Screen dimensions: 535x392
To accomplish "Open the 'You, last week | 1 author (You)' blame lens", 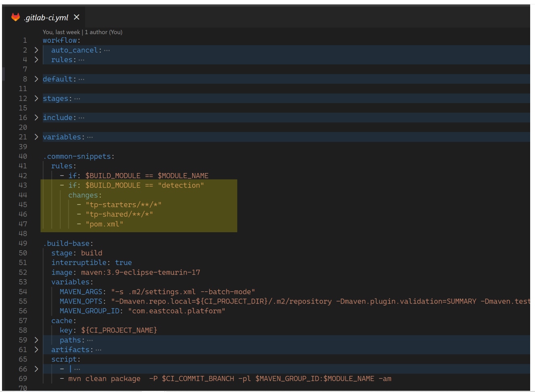I will [83, 32].
